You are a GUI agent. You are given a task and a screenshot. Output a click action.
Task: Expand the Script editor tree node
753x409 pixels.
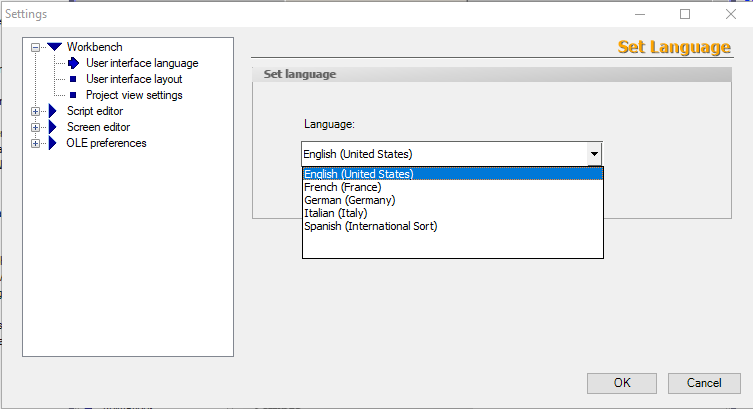tap(36, 111)
